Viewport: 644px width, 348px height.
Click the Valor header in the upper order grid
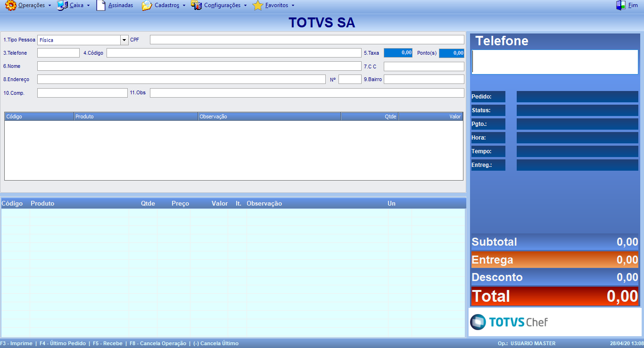431,116
